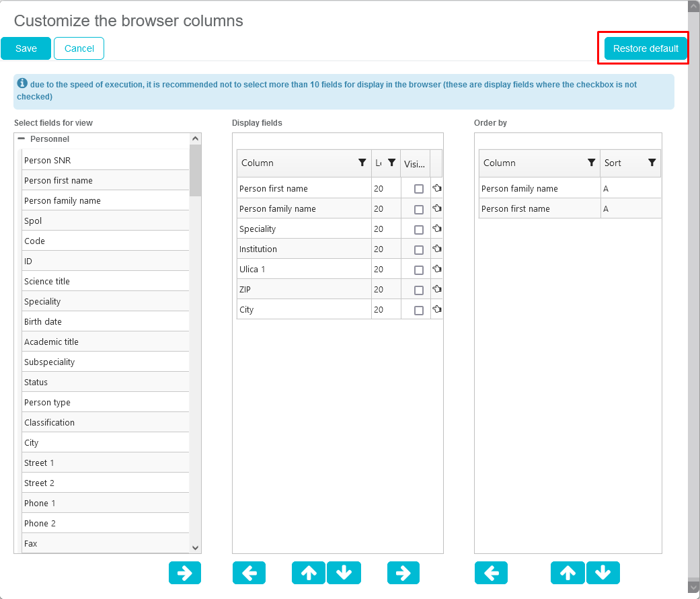The height and width of the screenshot is (599, 700).
Task: Toggle checkbox in the City display row
Action: click(419, 310)
